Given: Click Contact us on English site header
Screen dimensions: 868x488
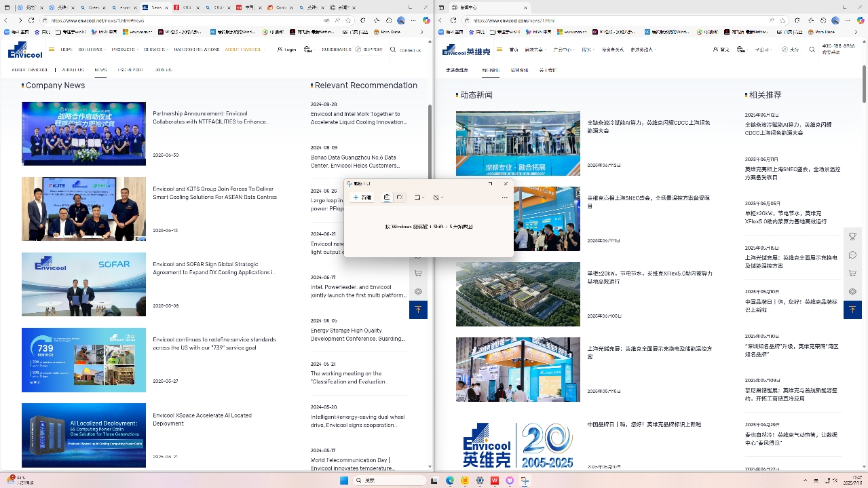Looking at the screenshot, I should coord(410,50).
